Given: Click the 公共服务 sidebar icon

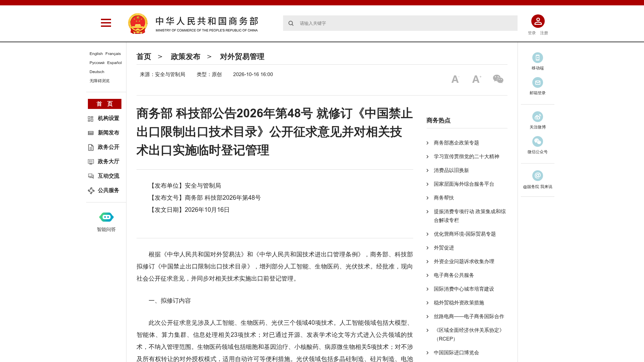Looking at the screenshot, I should [x=91, y=191].
